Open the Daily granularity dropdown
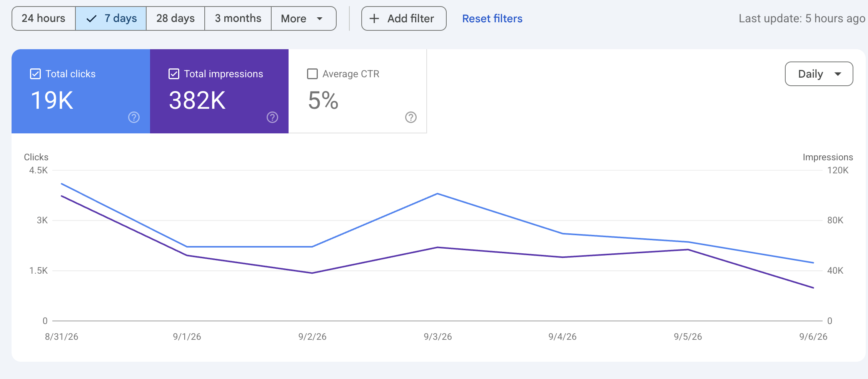The image size is (868, 379). point(819,74)
